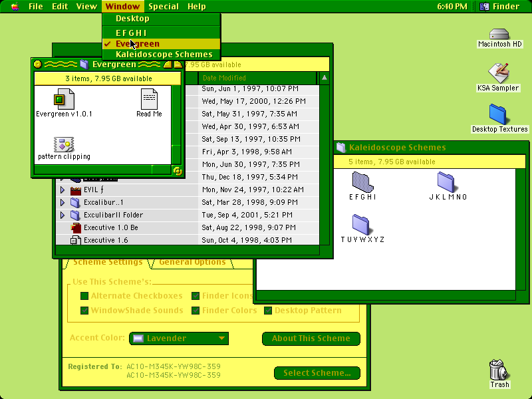The image size is (532, 399).
Task: Select the pattern clipping file icon
Action: point(64,144)
